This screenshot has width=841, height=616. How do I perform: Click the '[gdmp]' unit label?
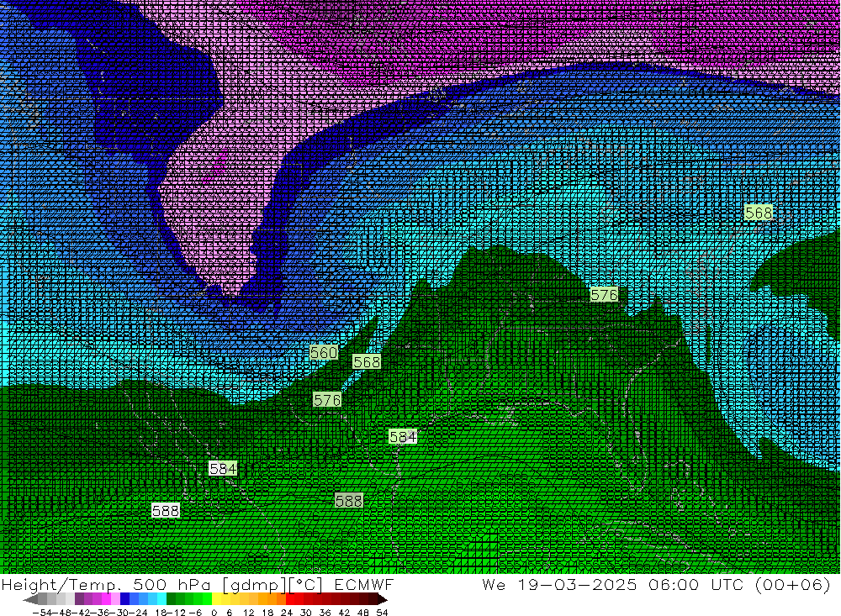click(x=254, y=584)
